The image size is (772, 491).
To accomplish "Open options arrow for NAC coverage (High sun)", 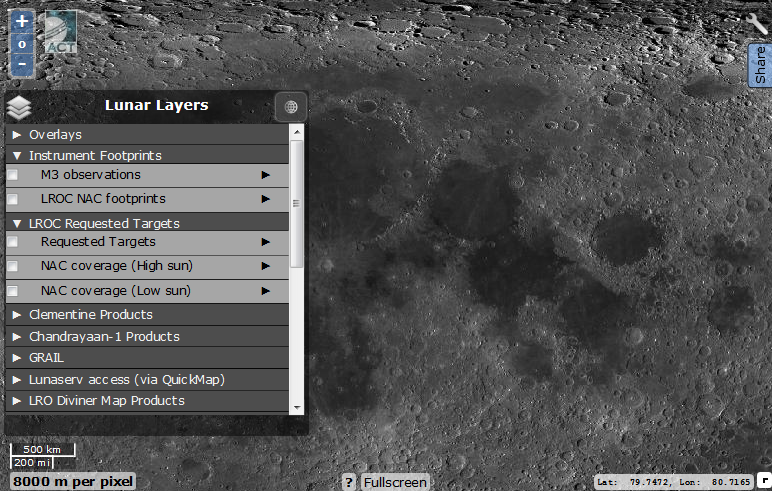I will click(x=266, y=266).
